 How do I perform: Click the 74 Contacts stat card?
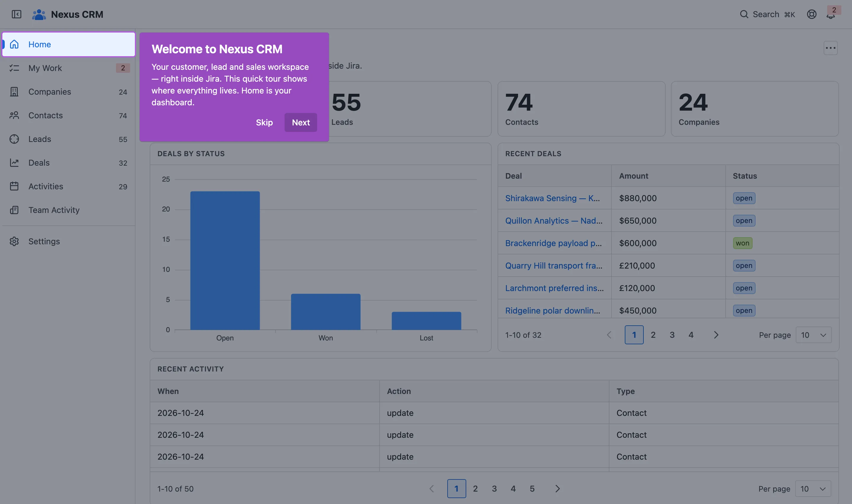(x=581, y=109)
